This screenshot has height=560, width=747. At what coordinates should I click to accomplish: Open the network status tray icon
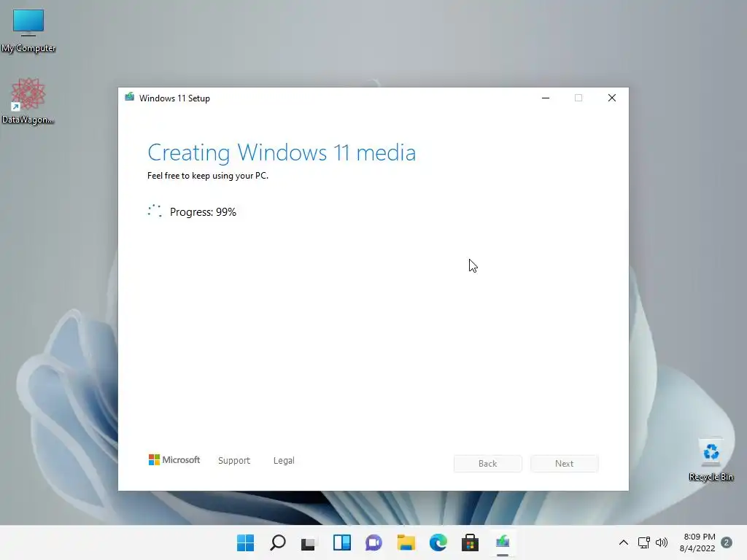643,542
